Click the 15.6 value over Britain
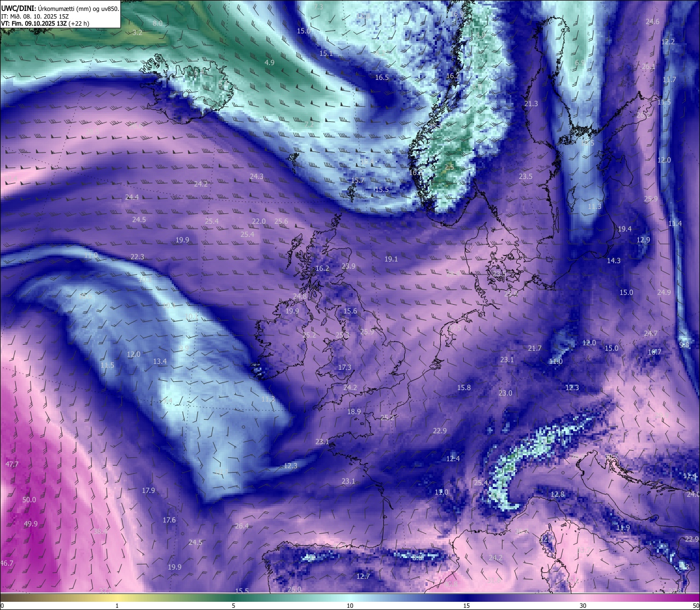700x610 pixels. coord(350,311)
